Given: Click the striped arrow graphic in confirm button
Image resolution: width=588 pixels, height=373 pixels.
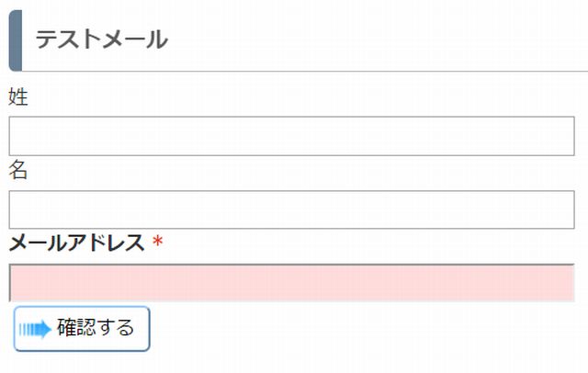Looking at the screenshot, I should click(35, 329).
